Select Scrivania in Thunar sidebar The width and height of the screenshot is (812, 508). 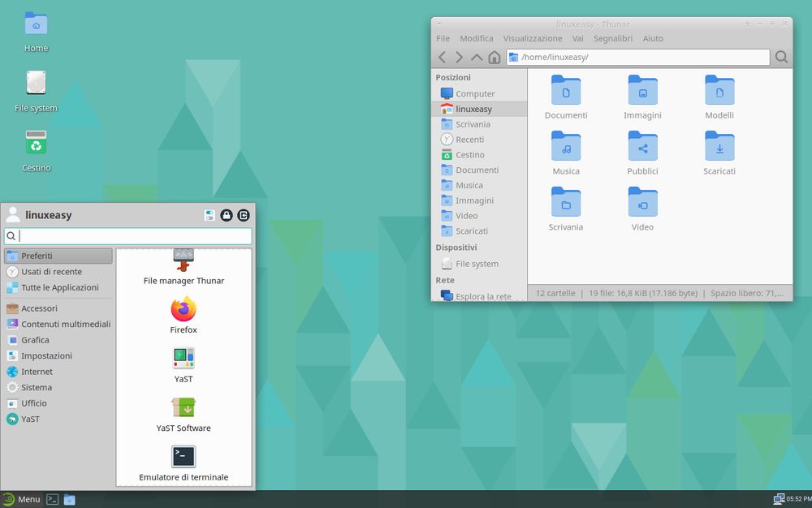(x=479, y=124)
